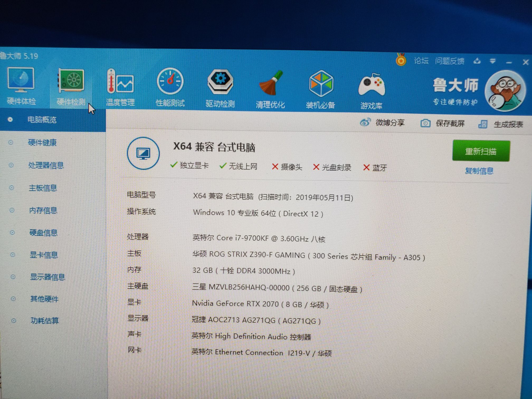
Task: Open 问题反馈 feedback link
Action: [x=450, y=61]
